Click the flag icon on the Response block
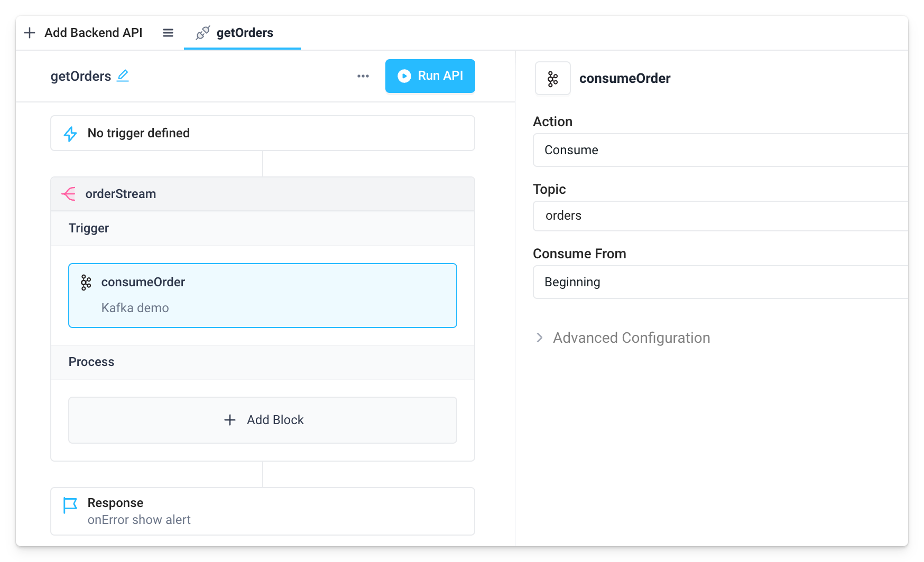Screen dimensions: 924x562 coord(69,503)
